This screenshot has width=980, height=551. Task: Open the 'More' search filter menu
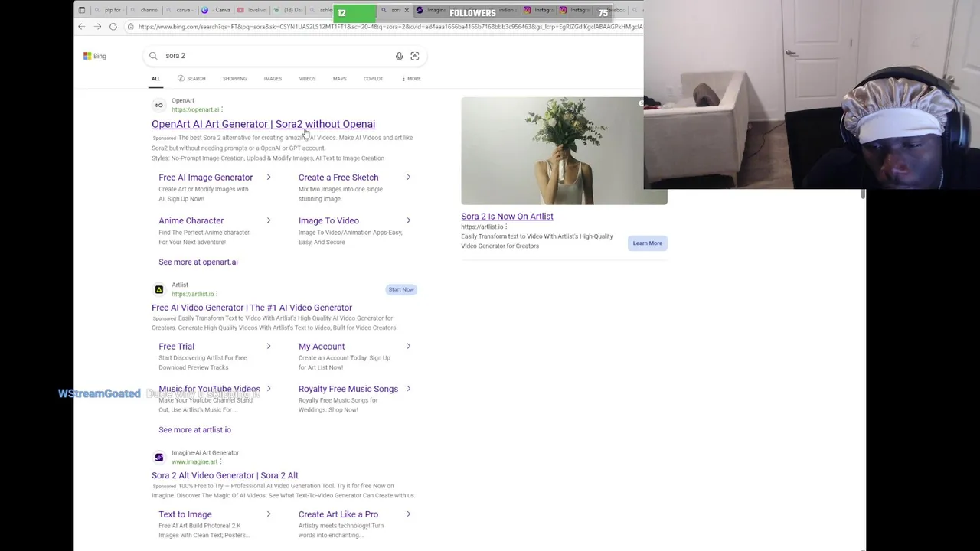pos(411,79)
